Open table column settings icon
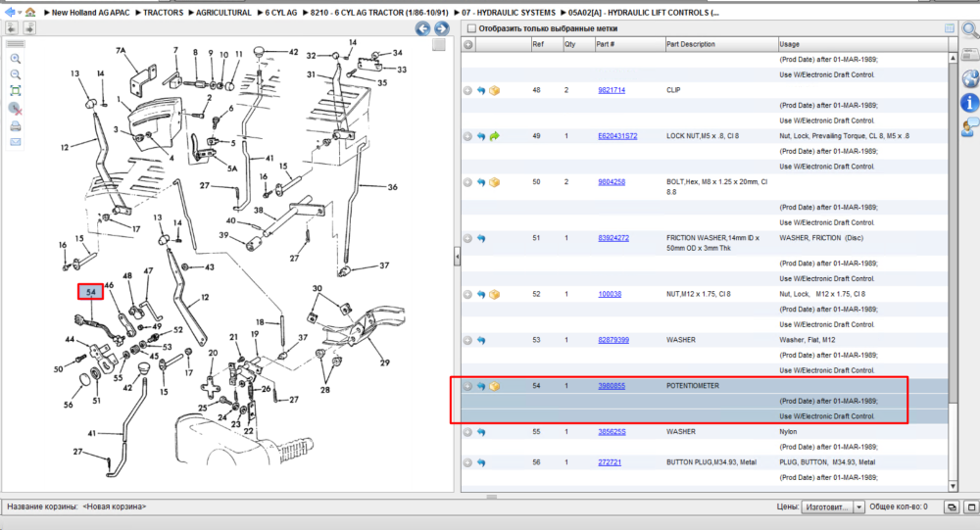 click(x=950, y=28)
